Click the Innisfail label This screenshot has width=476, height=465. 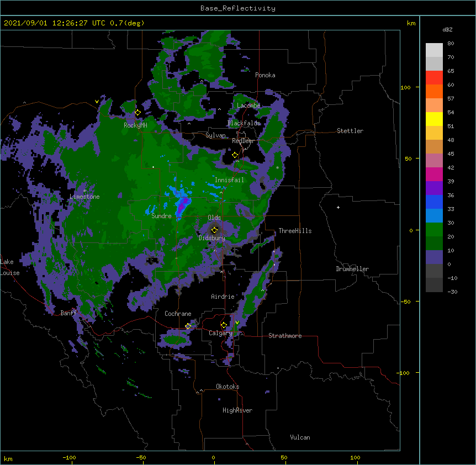229,180
